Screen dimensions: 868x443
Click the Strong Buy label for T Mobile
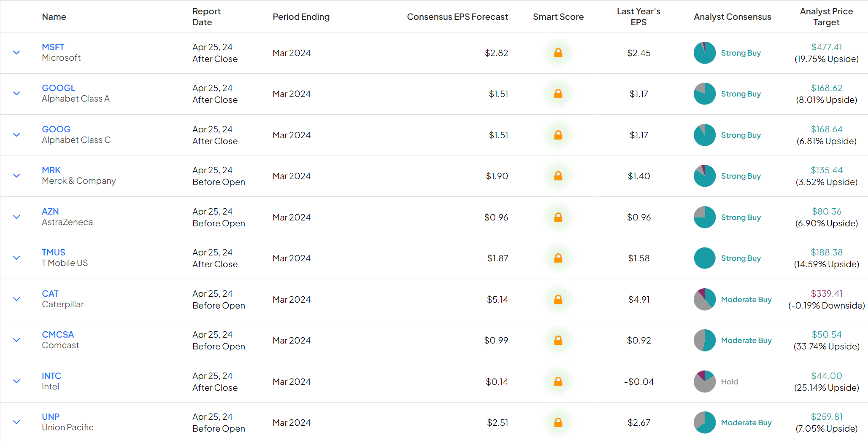741,258
